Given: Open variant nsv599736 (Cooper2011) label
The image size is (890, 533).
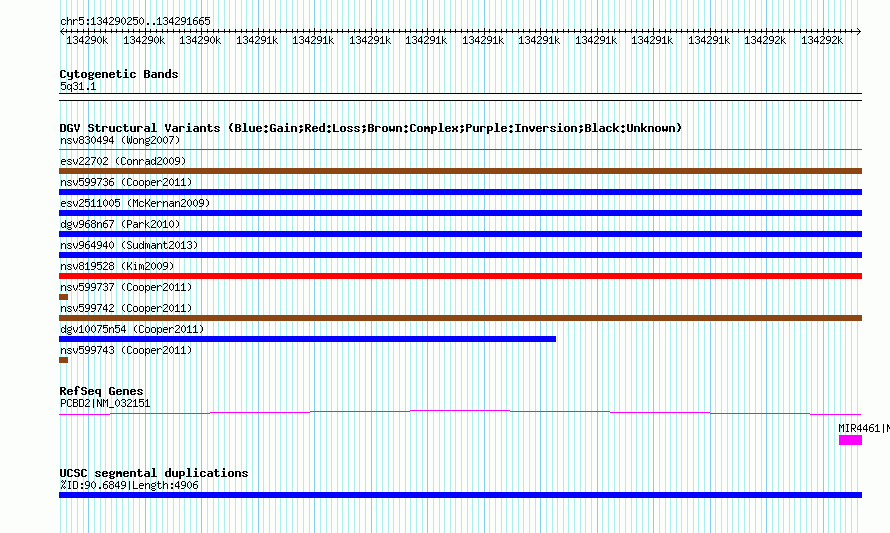Looking at the screenshot, I should pyautogui.click(x=126, y=182).
